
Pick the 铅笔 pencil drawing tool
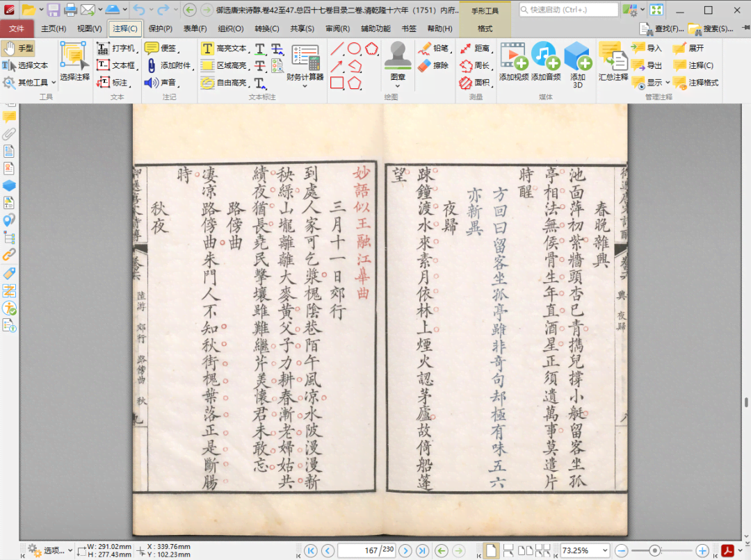[433, 48]
